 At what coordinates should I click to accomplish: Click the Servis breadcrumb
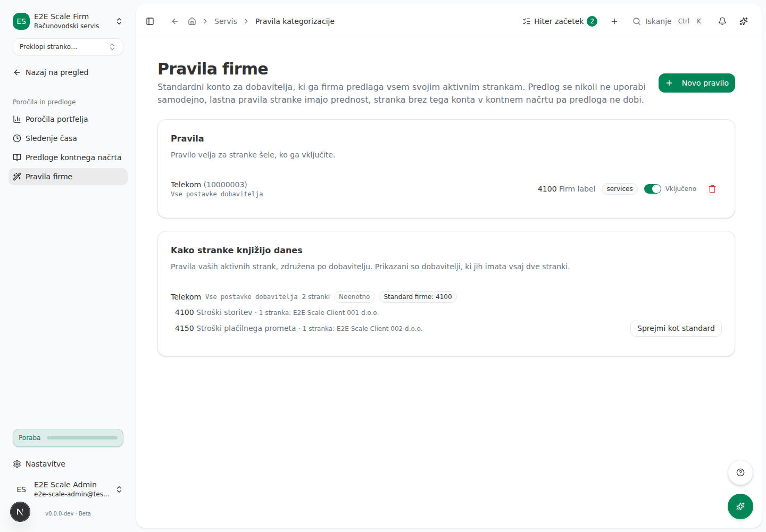coord(226,21)
